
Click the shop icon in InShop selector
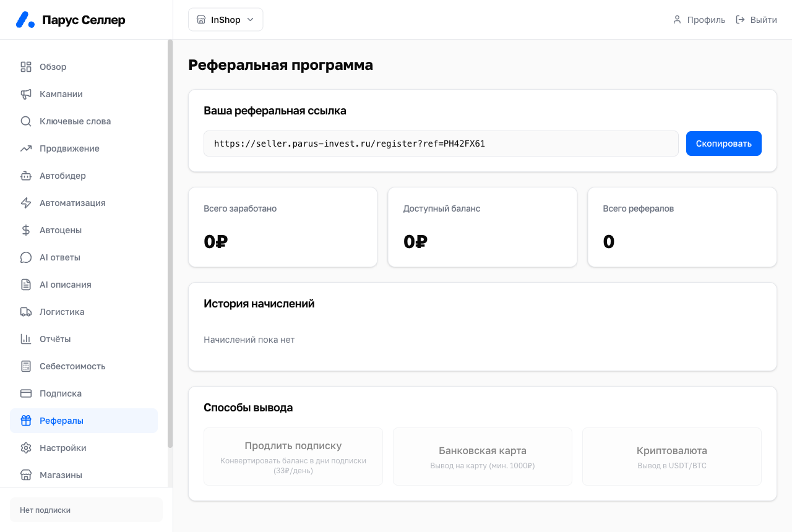pos(201,20)
